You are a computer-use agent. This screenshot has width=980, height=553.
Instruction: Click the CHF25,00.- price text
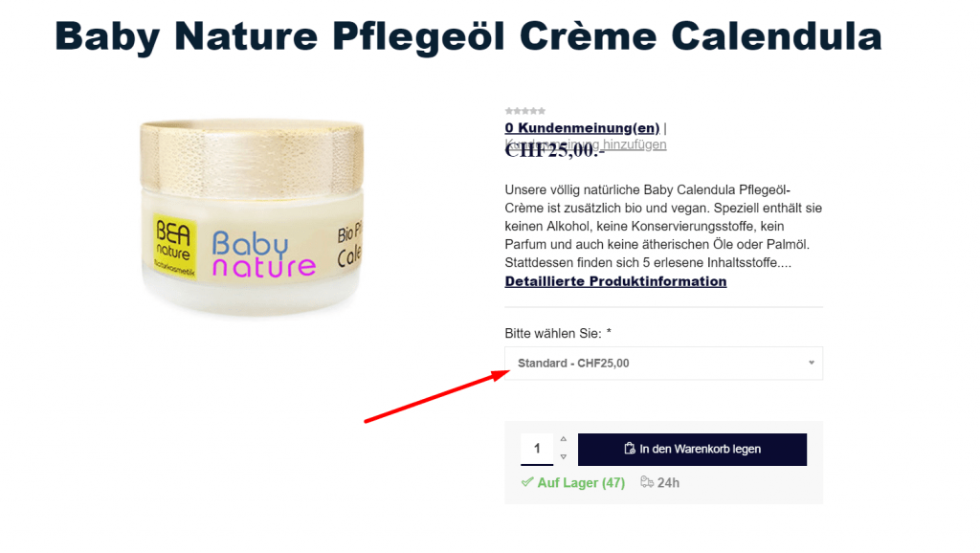(x=554, y=150)
